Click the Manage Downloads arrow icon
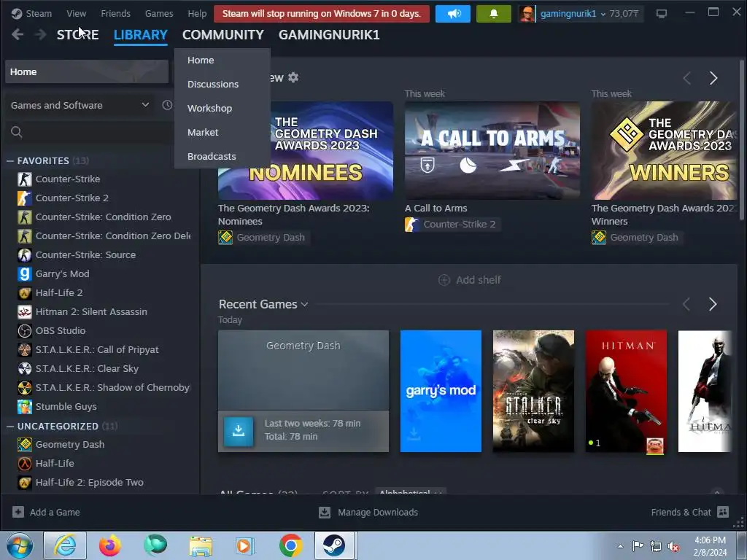The image size is (747, 560). 325,512
